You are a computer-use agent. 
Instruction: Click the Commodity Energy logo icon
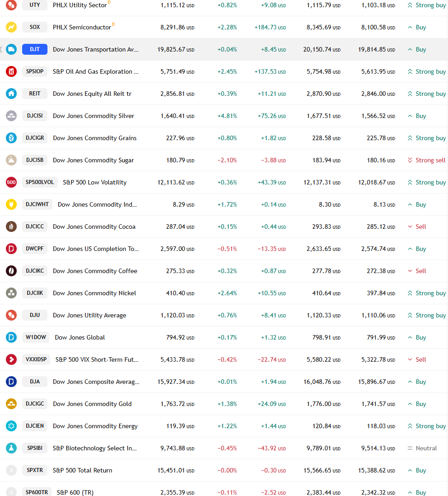pyautogui.click(x=11, y=426)
